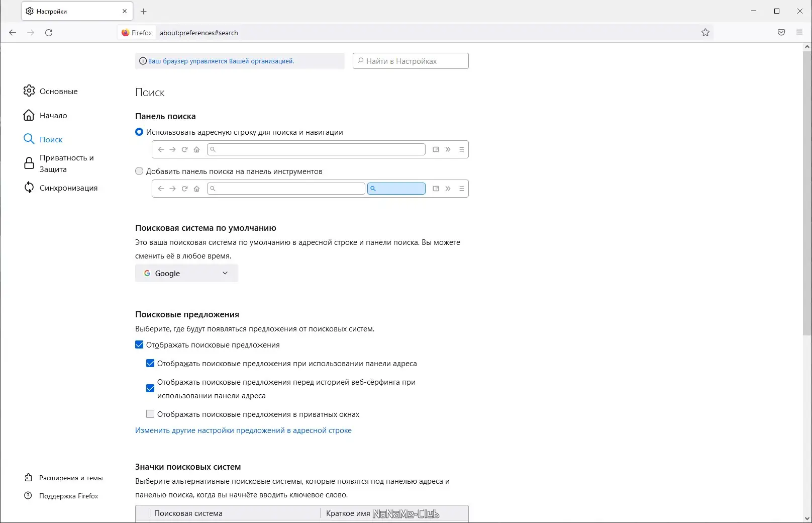Open Поддержка Firefox link
Screen dimensions: 812x523
tap(69, 496)
